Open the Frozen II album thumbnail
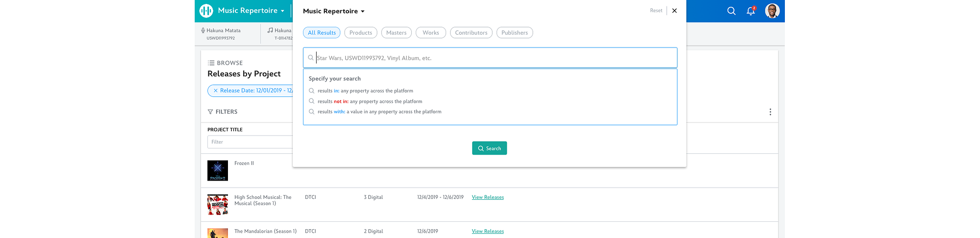 click(218, 170)
